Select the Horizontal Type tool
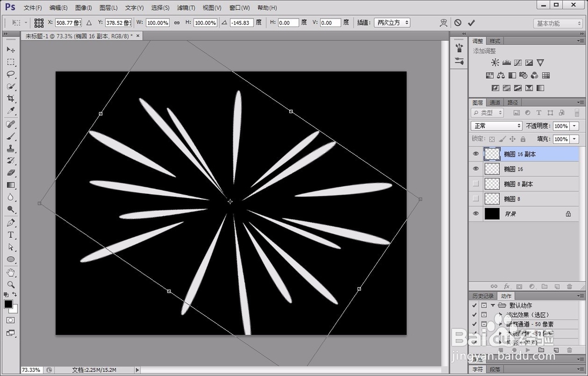Screen dimensions: 588x376 [x=11, y=235]
